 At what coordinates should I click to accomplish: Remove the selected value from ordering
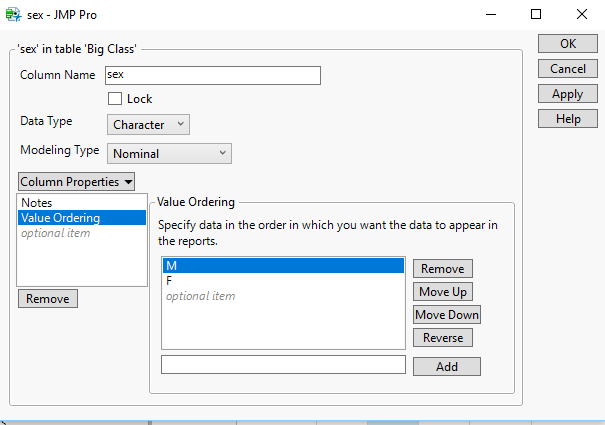pyautogui.click(x=443, y=269)
